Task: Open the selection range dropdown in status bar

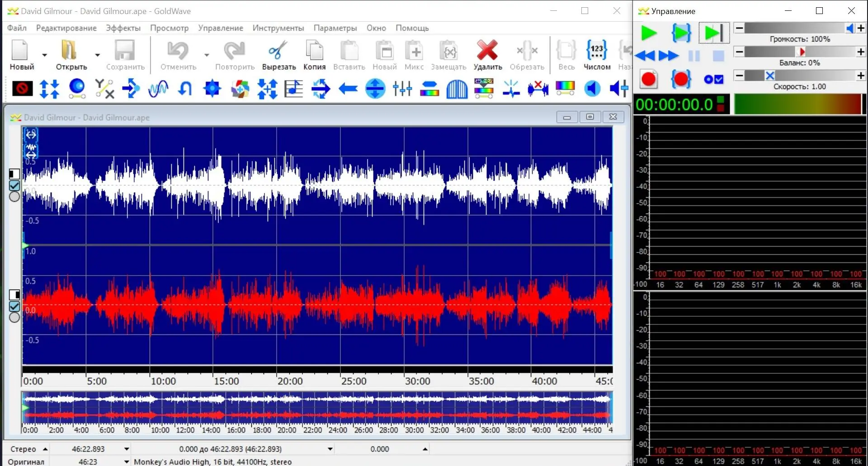Action: pos(330,449)
